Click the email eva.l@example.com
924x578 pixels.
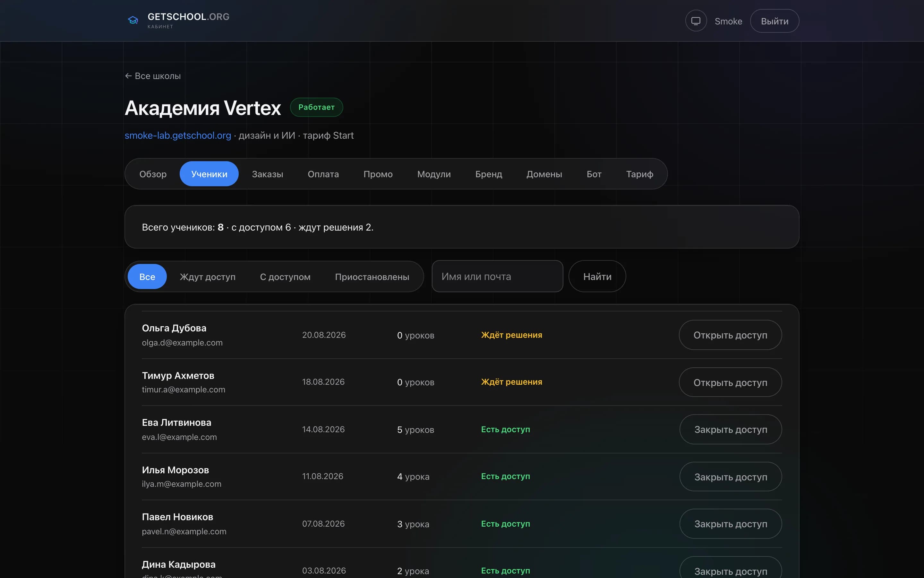[x=179, y=437]
